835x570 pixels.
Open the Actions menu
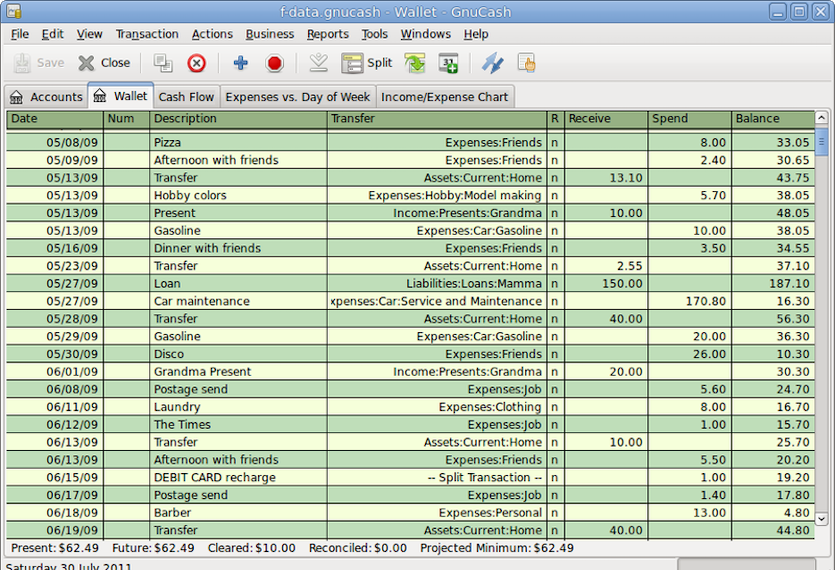(212, 34)
